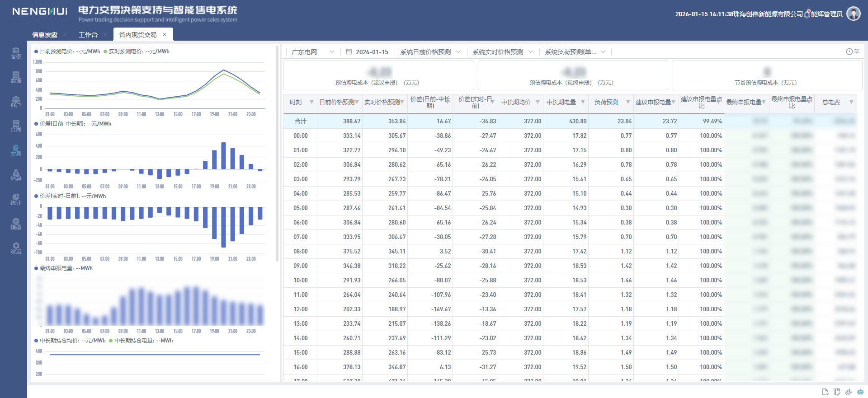Click the info exclamation circle icon
This screenshot has height=398, width=868.
[849, 52]
